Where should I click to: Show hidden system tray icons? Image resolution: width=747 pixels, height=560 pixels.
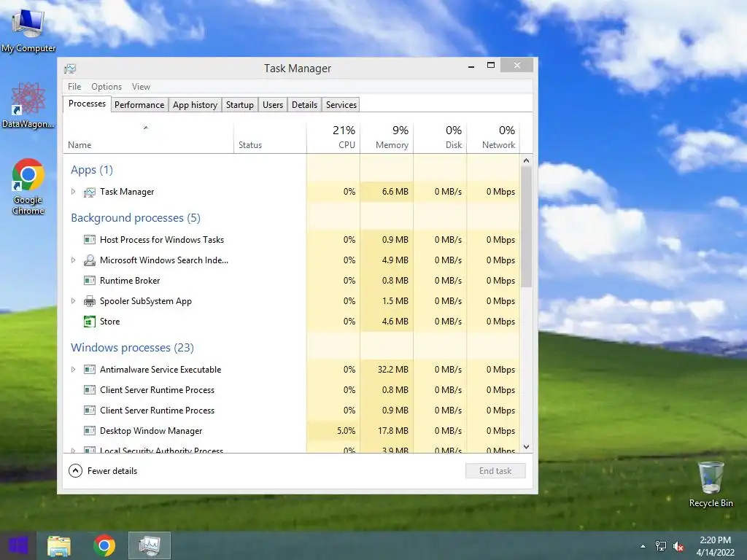[643, 546]
